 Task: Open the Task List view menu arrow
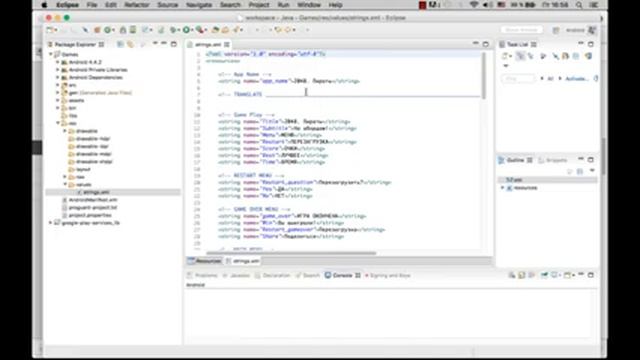pyautogui.click(x=506, y=66)
